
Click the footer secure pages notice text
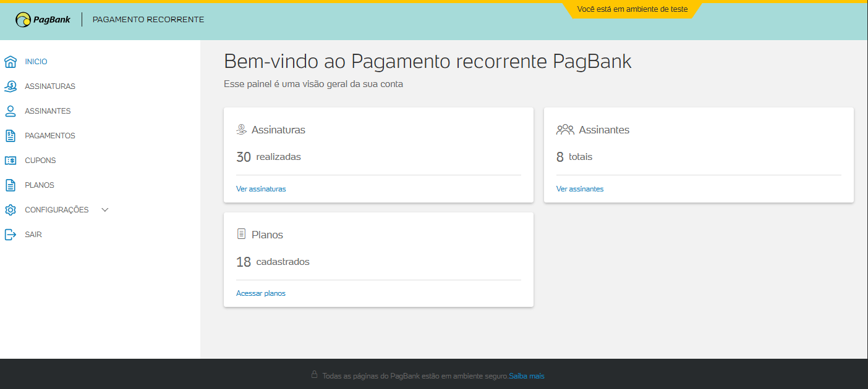tap(415, 375)
